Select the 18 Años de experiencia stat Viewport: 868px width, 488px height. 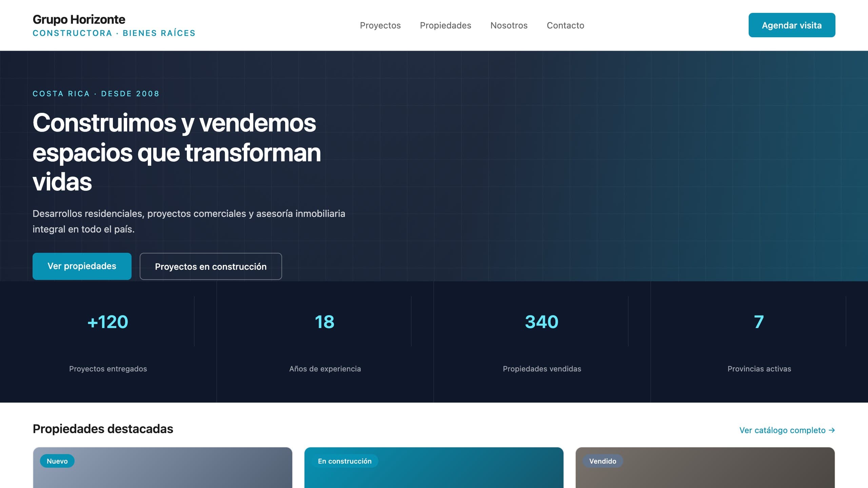pyautogui.click(x=325, y=342)
